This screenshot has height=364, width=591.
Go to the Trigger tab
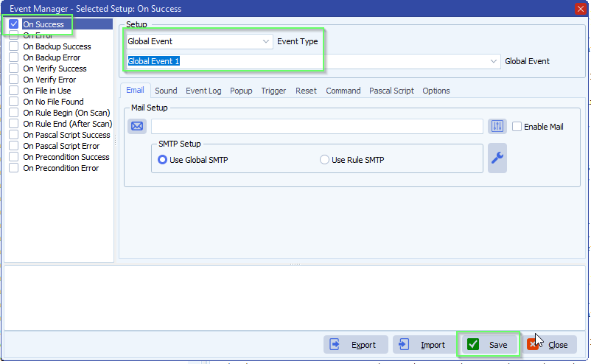tap(273, 91)
